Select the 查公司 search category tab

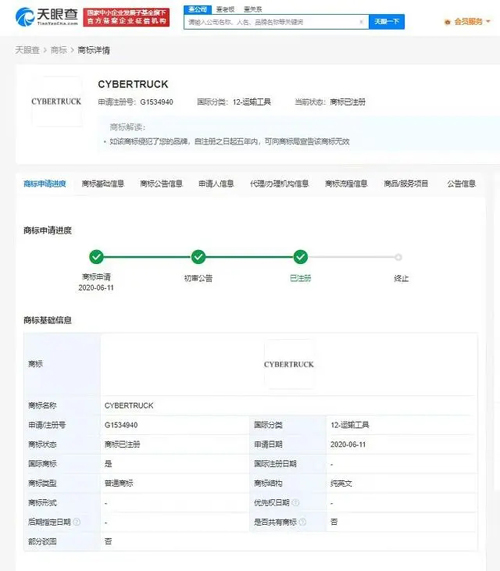[x=198, y=9]
